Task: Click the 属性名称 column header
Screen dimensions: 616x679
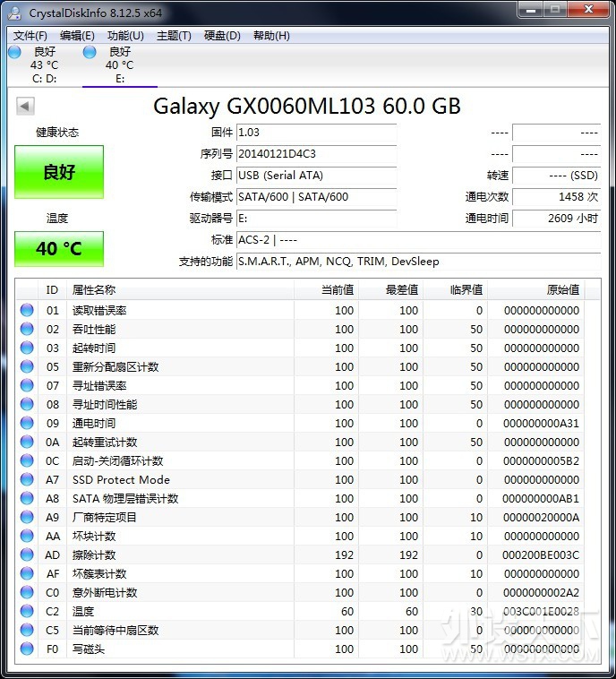Action: click(181, 289)
